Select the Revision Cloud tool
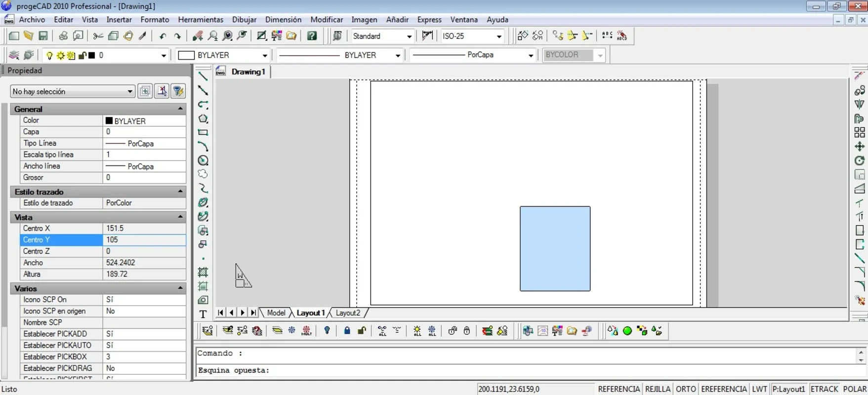This screenshot has width=868, height=395. [x=203, y=174]
